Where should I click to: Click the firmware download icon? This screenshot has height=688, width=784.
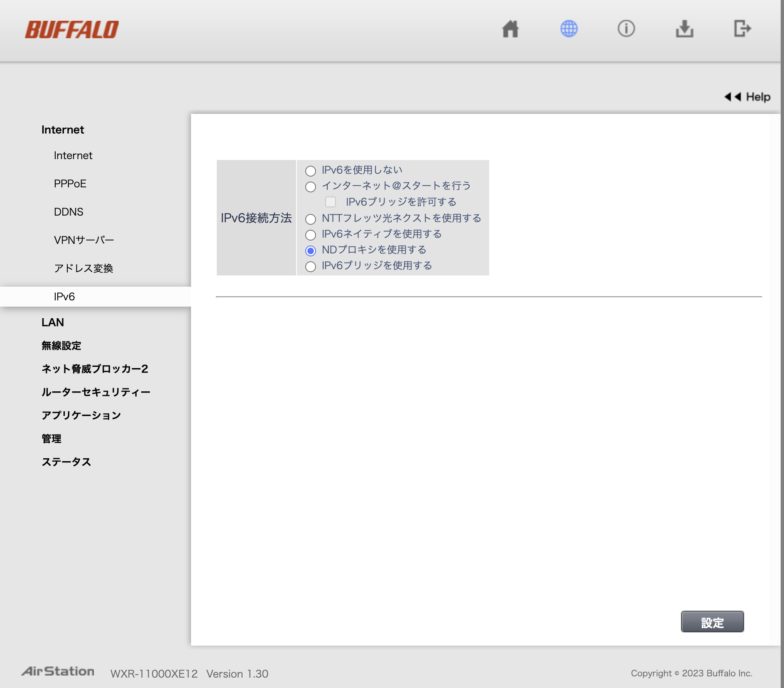[x=684, y=29]
